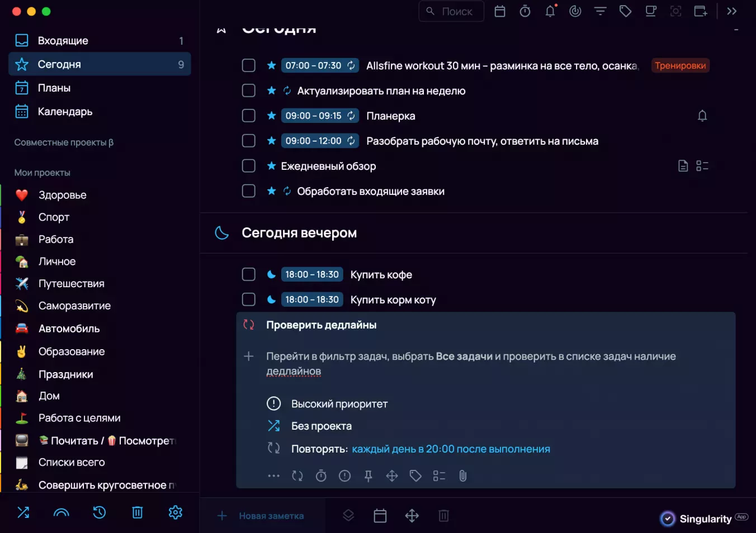Check Обработать входящие заявки checkbox
This screenshot has height=533, width=756.
click(249, 191)
